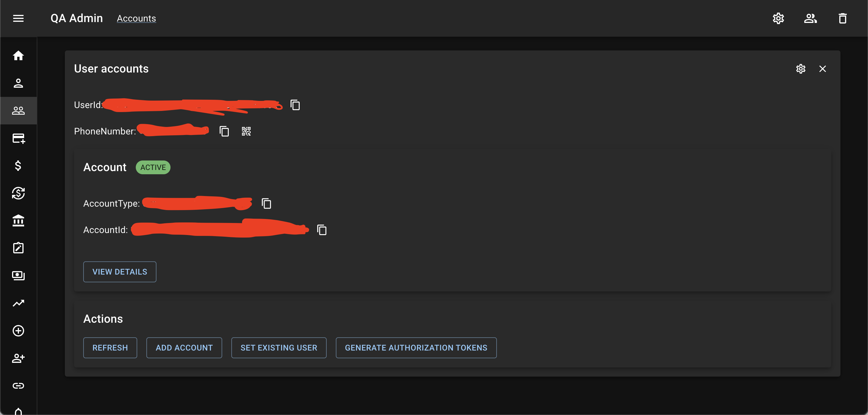Image resolution: width=868 pixels, height=415 pixels.
Task: Click REFRESH to reload user accounts
Action: click(x=110, y=348)
